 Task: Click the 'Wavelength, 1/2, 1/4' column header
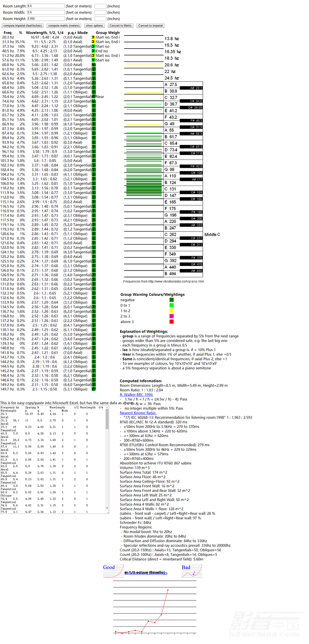click(45, 33)
